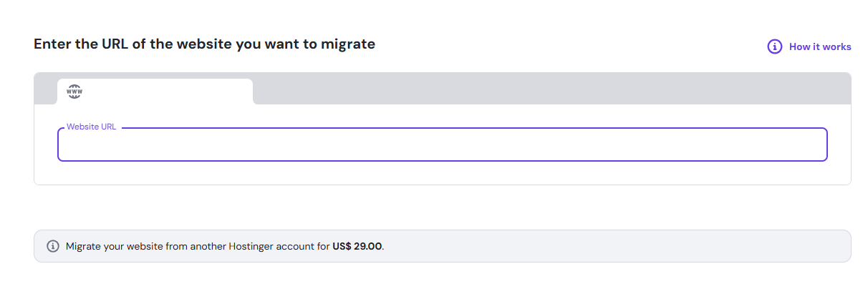Screen dimensions: 868x299
Task: Click the US$ 29.00 price text
Action: click(357, 246)
